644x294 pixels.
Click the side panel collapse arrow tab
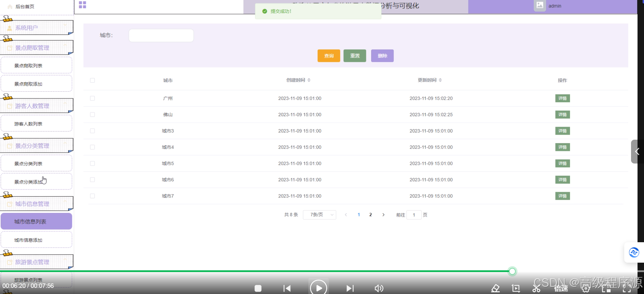(x=637, y=152)
